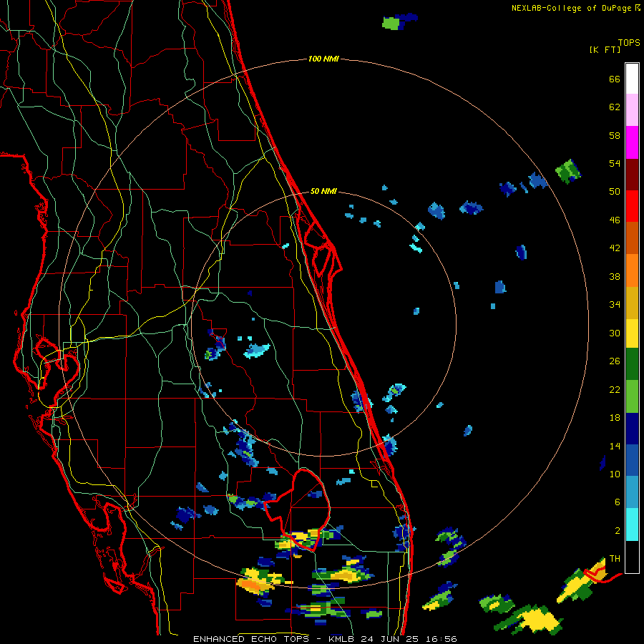Click the 54 value on legend scale
The image size is (644, 644).
615,163
